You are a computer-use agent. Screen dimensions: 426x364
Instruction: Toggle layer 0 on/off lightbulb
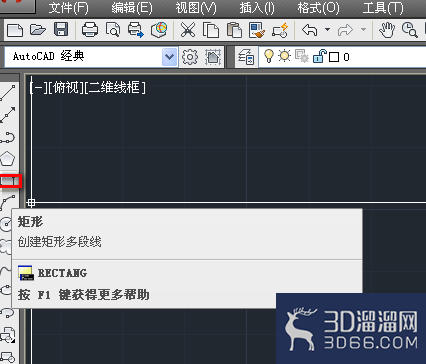click(x=269, y=56)
